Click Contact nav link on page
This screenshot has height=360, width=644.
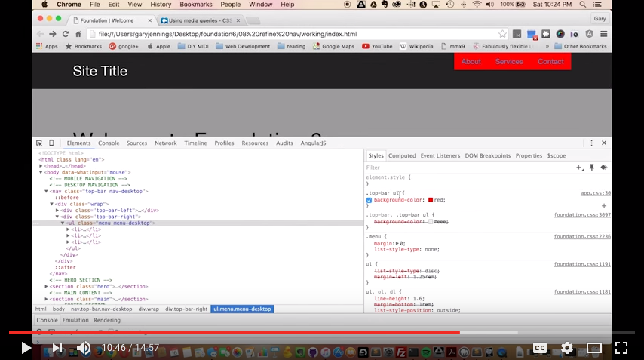pyautogui.click(x=550, y=62)
